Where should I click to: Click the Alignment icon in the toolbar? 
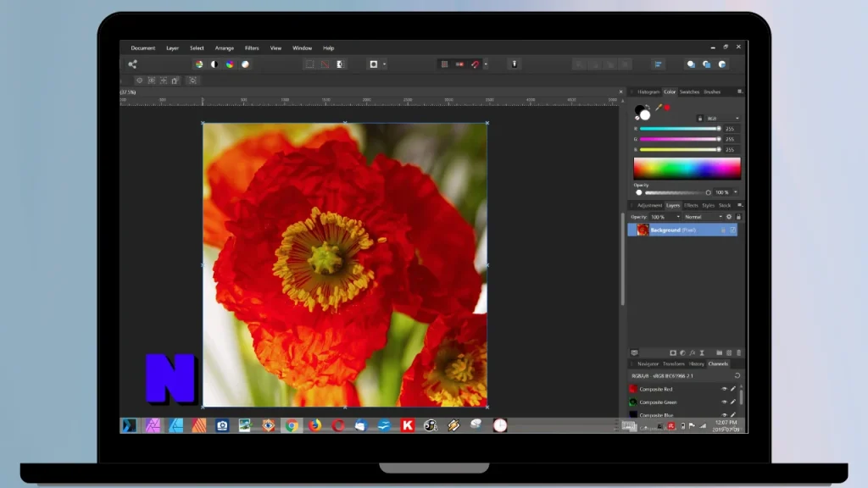tap(658, 64)
